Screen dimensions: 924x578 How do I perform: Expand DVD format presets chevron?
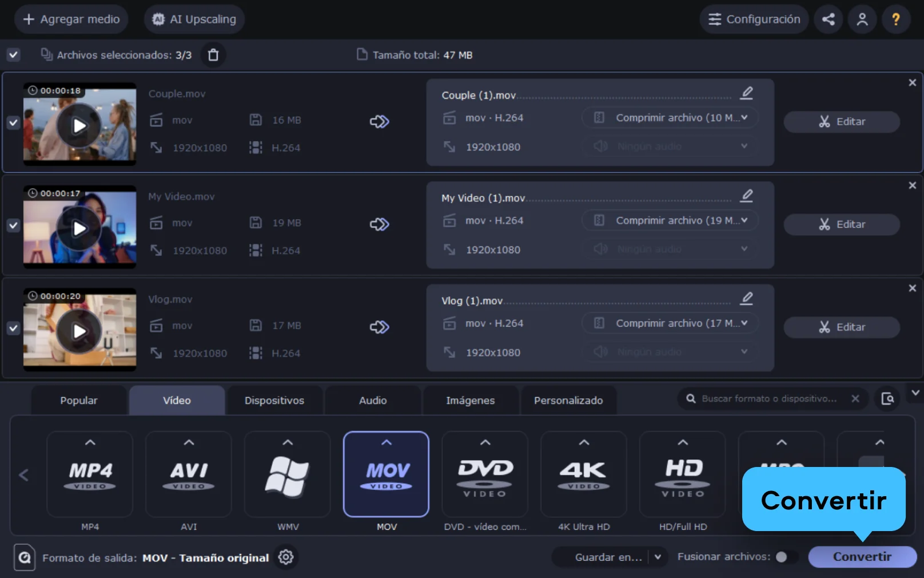coord(485,442)
